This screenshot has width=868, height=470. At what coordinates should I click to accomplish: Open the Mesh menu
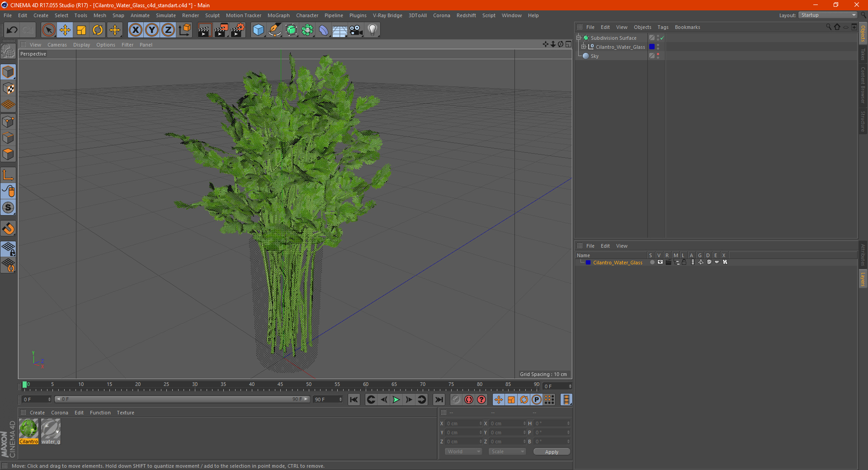coord(100,15)
